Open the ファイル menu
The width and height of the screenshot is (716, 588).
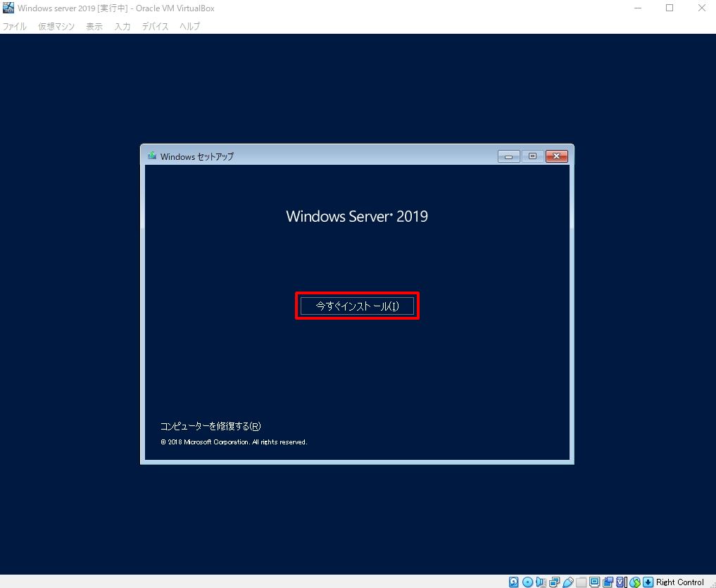click(x=14, y=27)
